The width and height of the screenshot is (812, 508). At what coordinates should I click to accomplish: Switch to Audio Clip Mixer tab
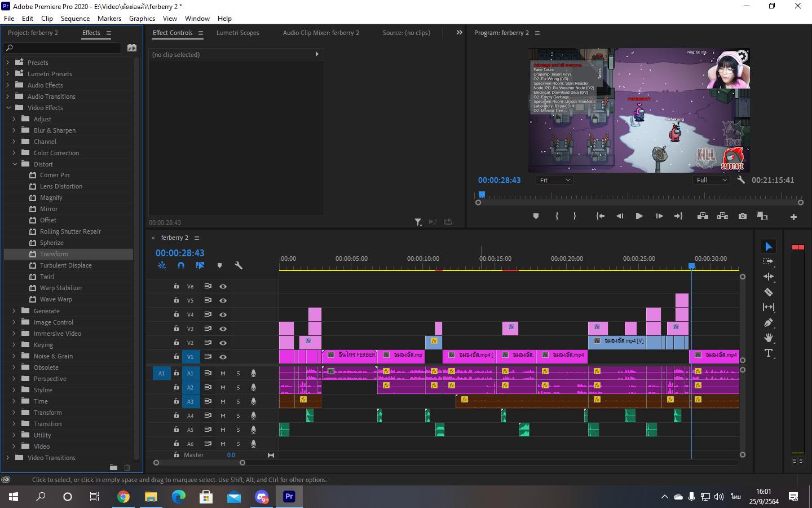(321, 33)
